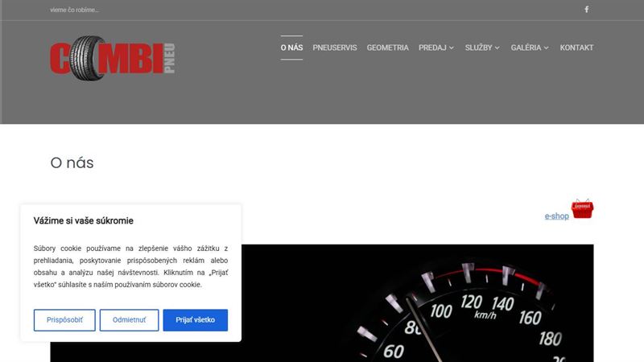
Task: Click the 'vieme čo robíme...' tagline
Action: point(74,10)
